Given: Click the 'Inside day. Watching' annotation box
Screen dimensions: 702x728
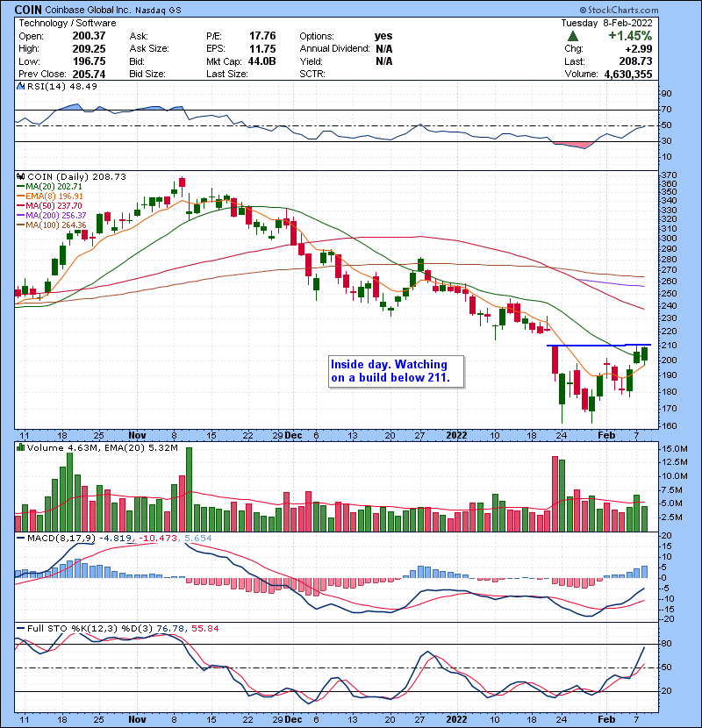Looking at the screenshot, I should click(396, 371).
